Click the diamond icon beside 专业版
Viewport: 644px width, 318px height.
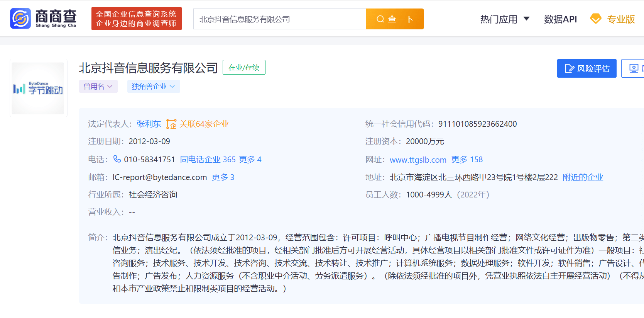coord(596,19)
